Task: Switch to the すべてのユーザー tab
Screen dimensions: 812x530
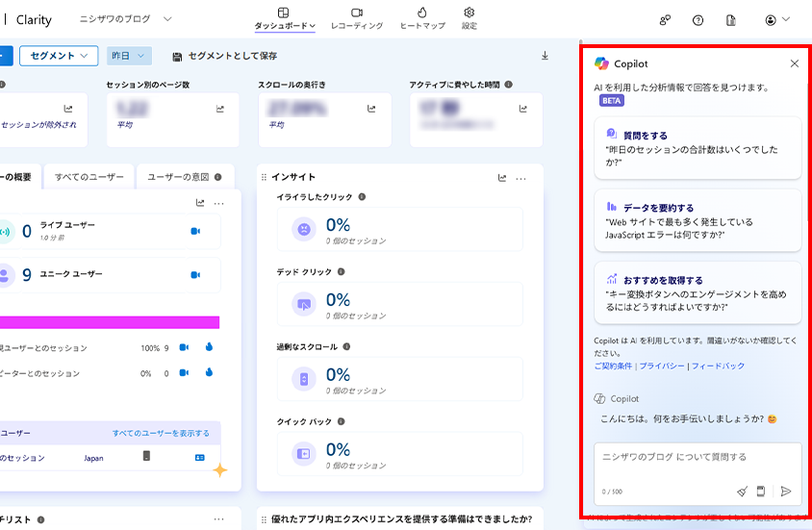Action: click(x=89, y=177)
